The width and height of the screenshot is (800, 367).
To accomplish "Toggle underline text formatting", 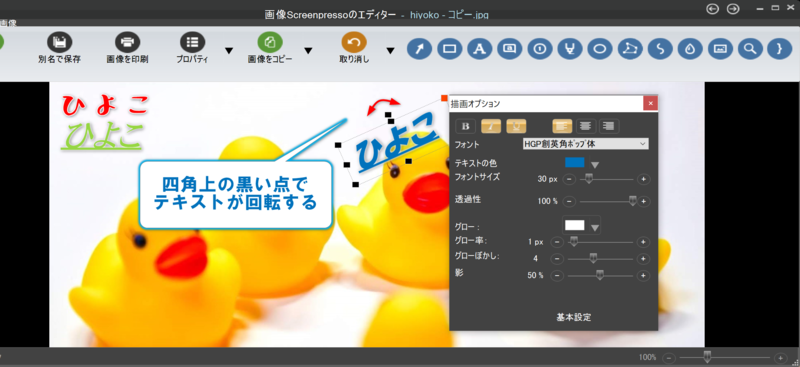I will [516, 126].
